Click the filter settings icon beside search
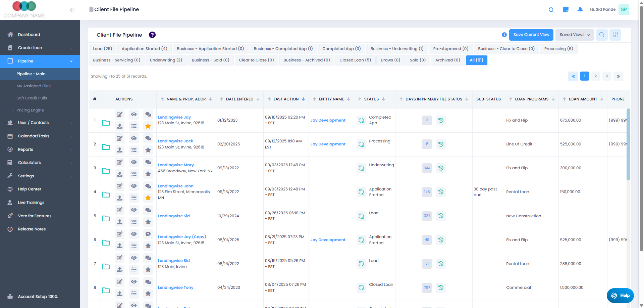 (615, 35)
